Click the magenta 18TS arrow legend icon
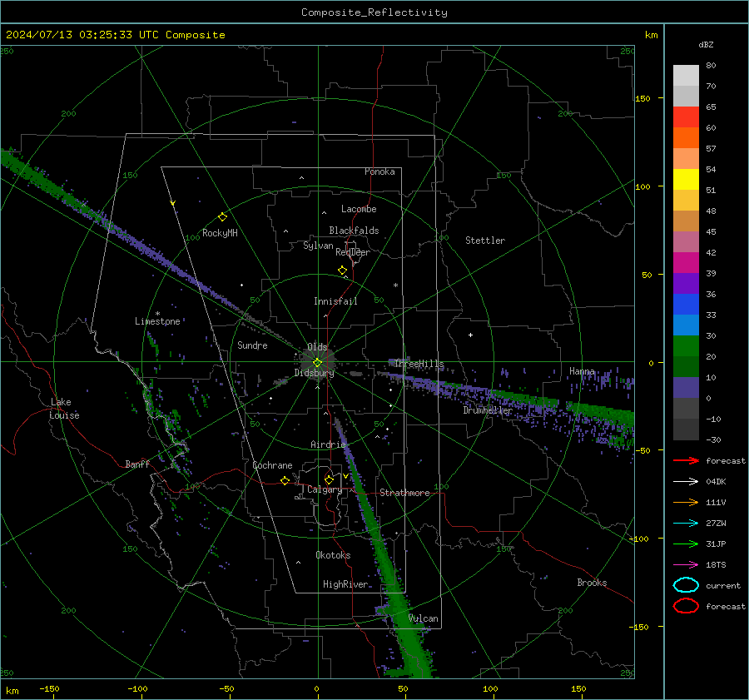This screenshot has height=700, width=749. point(686,565)
